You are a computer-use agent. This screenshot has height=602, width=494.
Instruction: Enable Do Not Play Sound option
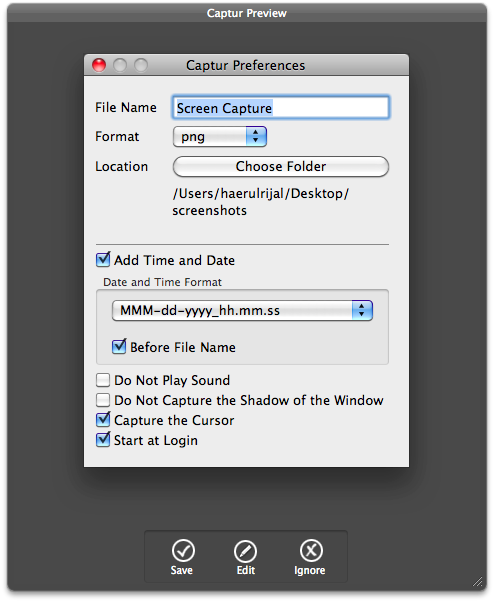[x=103, y=380]
